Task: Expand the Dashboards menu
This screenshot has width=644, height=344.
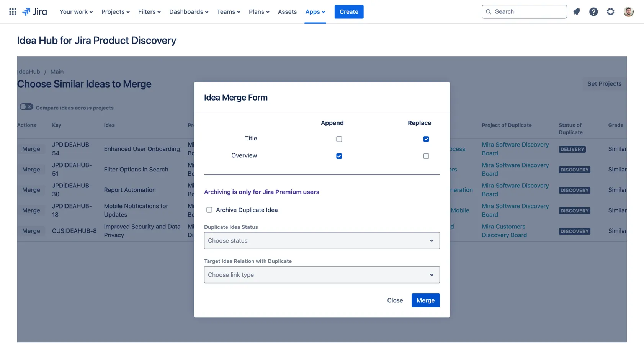Action: (x=189, y=11)
